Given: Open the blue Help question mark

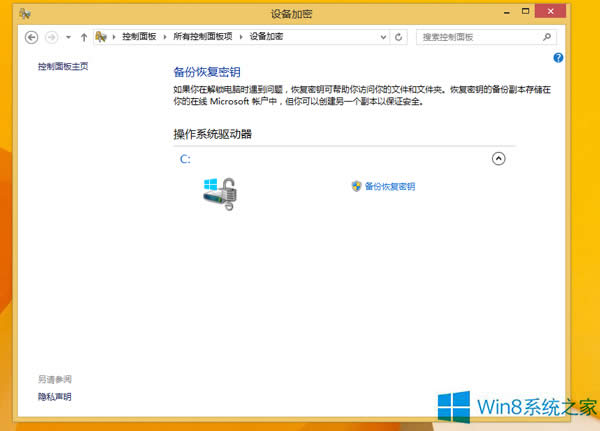Looking at the screenshot, I should pos(558,58).
